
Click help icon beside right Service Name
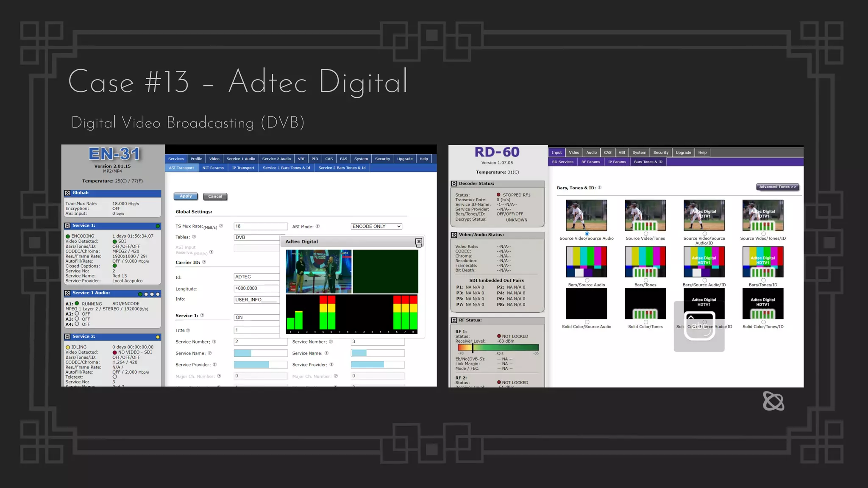[x=326, y=353]
